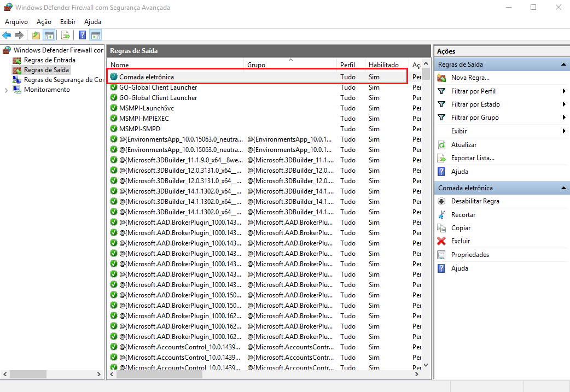Click the Comada eletrônica rule icon
570x392 pixels.
click(x=114, y=77)
